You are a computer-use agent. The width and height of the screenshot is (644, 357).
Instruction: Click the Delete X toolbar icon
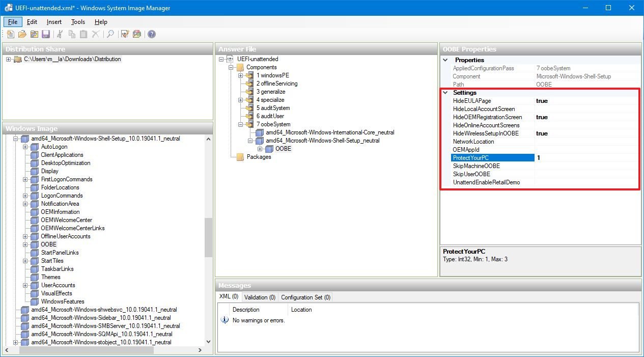coord(95,34)
